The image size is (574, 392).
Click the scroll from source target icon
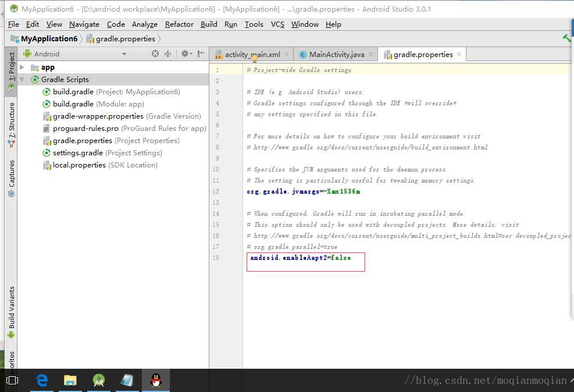click(x=155, y=54)
